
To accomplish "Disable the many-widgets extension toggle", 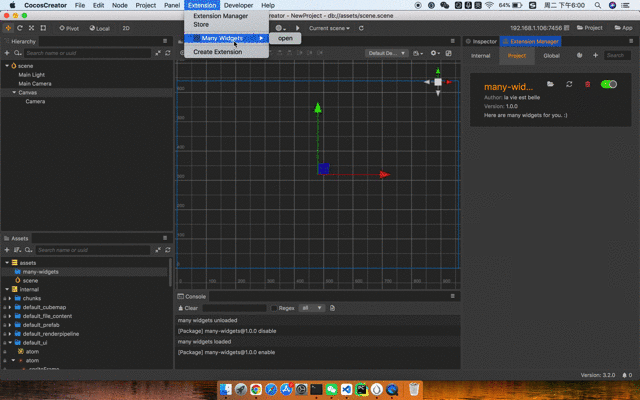I will [609, 84].
